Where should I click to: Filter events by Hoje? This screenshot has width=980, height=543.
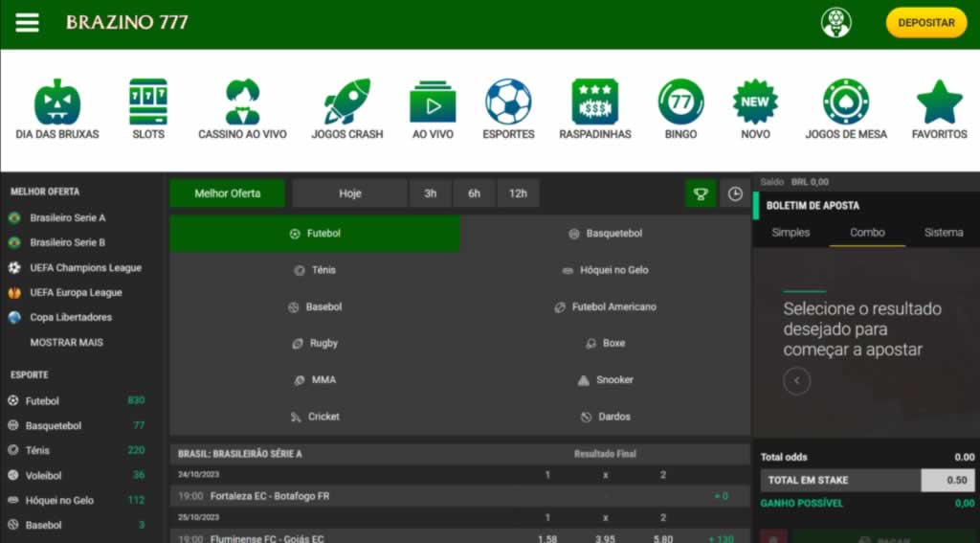click(x=350, y=193)
